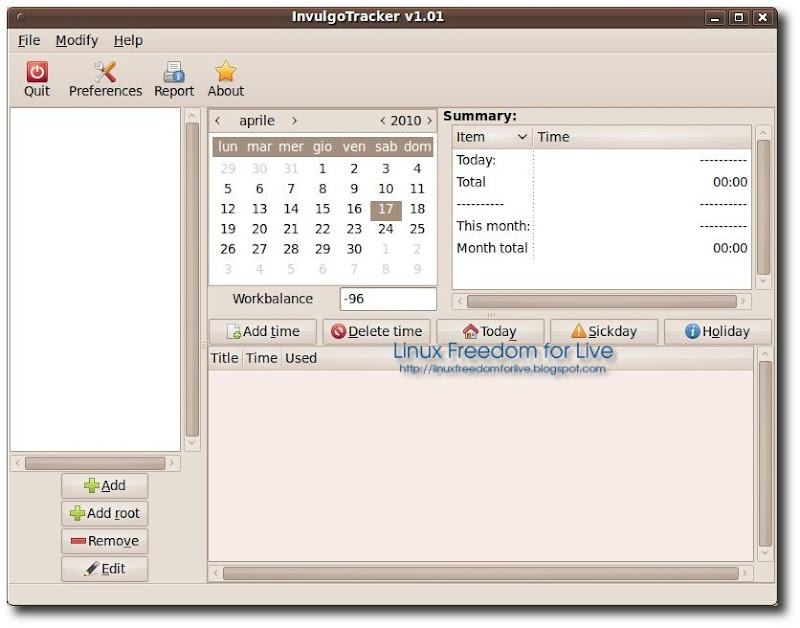
Task: Select calendar day 15
Action: coord(322,209)
